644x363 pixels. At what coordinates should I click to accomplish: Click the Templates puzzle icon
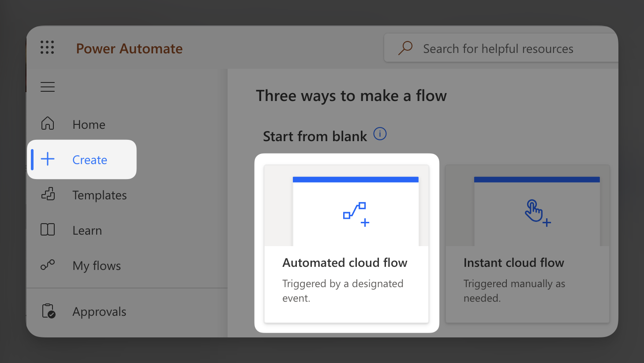[x=48, y=195]
